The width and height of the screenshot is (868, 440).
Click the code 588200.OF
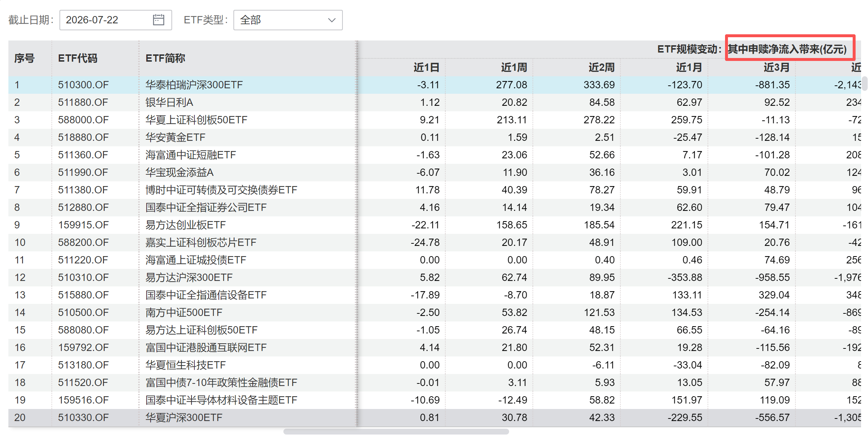tap(83, 243)
